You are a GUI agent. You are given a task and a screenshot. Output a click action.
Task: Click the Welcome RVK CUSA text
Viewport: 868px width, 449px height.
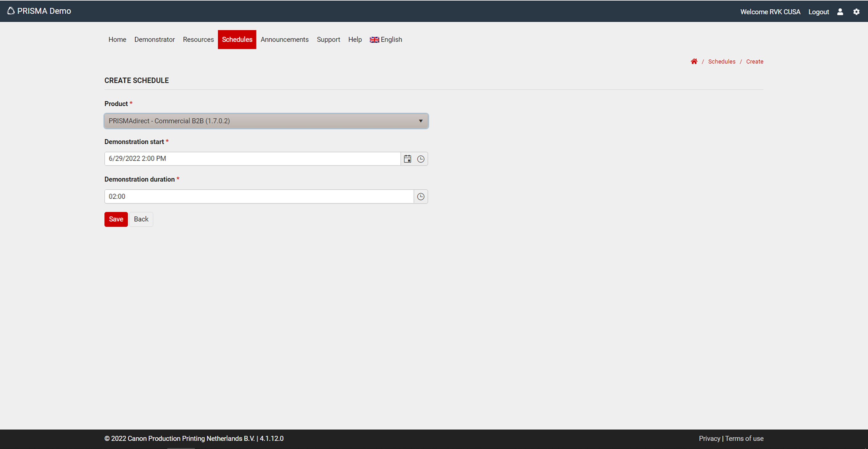coord(770,12)
